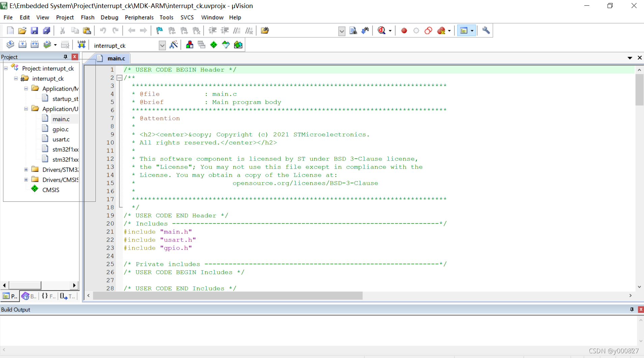
Task: Save all open files
Action: click(47, 31)
